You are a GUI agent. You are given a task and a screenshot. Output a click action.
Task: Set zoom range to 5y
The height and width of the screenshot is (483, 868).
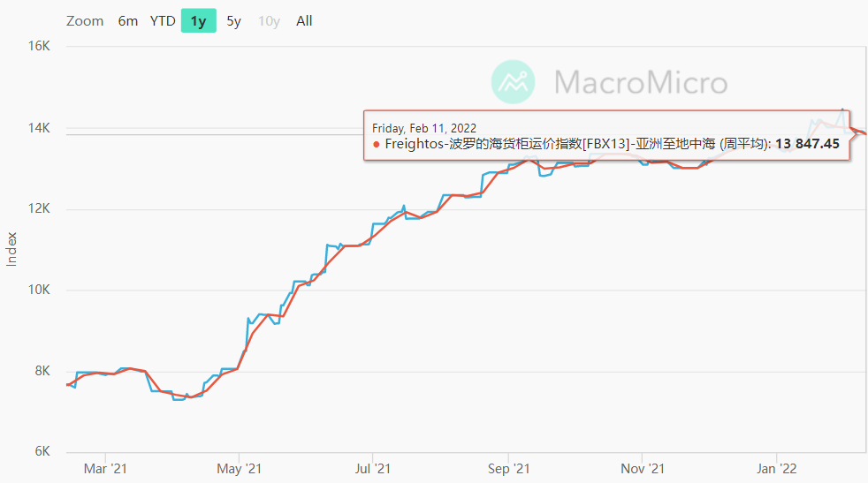click(233, 21)
